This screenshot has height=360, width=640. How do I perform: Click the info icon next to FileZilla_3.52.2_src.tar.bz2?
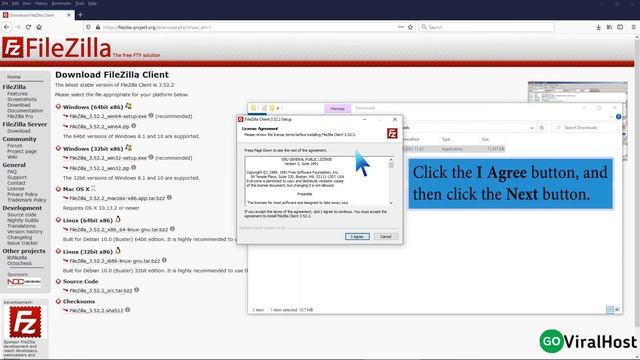click(x=137, y=290)
